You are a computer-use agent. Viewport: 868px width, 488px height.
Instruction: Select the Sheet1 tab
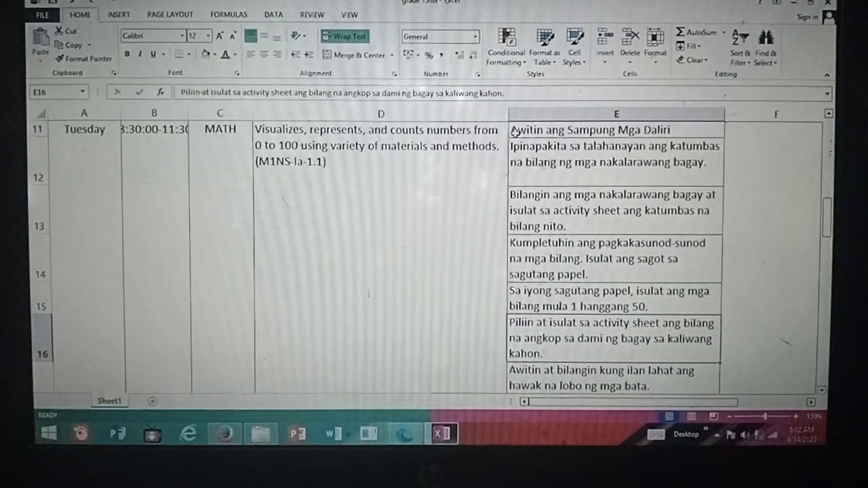(x=109, y=401)
